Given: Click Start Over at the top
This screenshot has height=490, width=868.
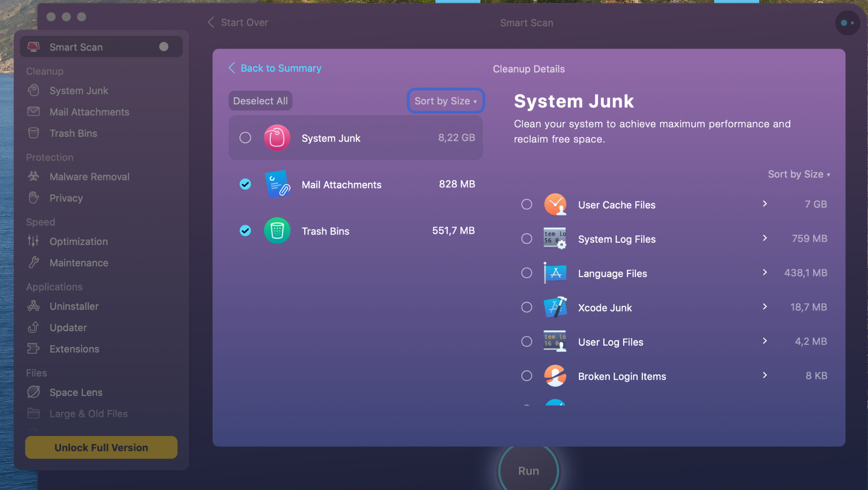Looking at the screenshot, I should pyautogui.click(x=244, y=22).
